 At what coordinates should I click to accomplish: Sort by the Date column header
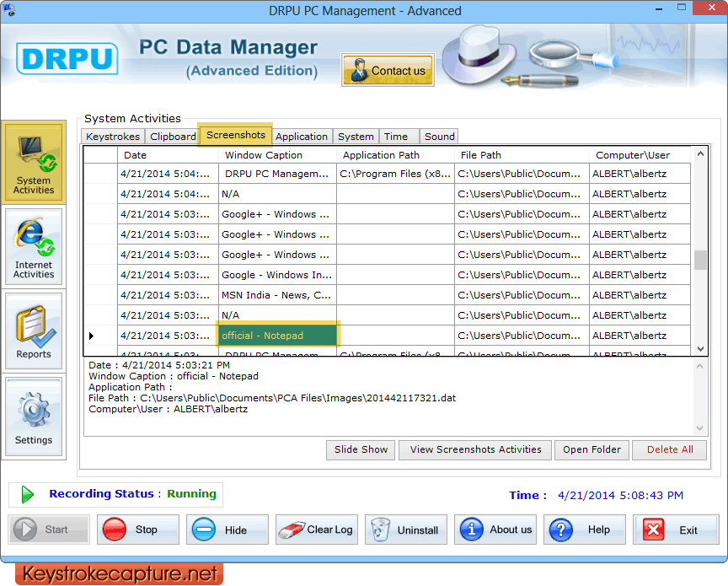[x=168, y=155]
